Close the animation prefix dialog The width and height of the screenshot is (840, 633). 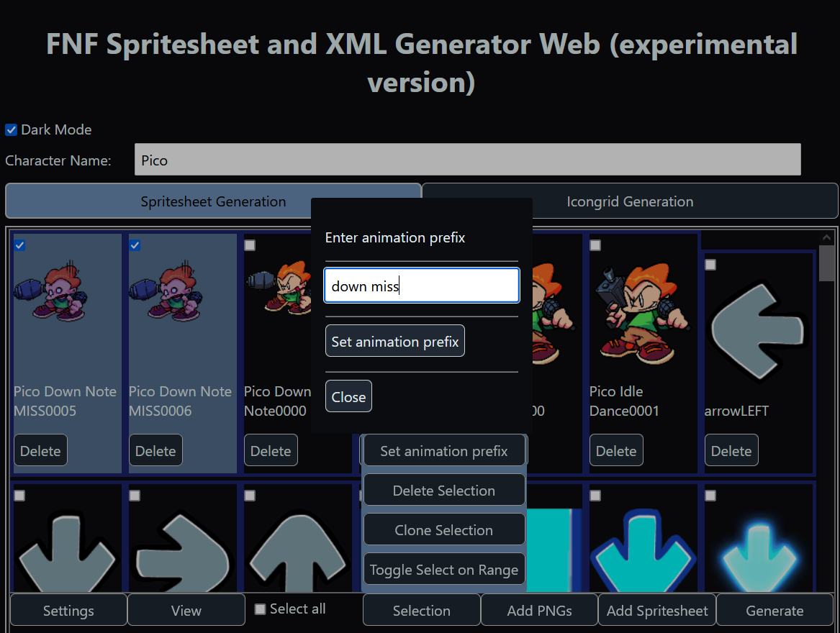tap(348, 396)
